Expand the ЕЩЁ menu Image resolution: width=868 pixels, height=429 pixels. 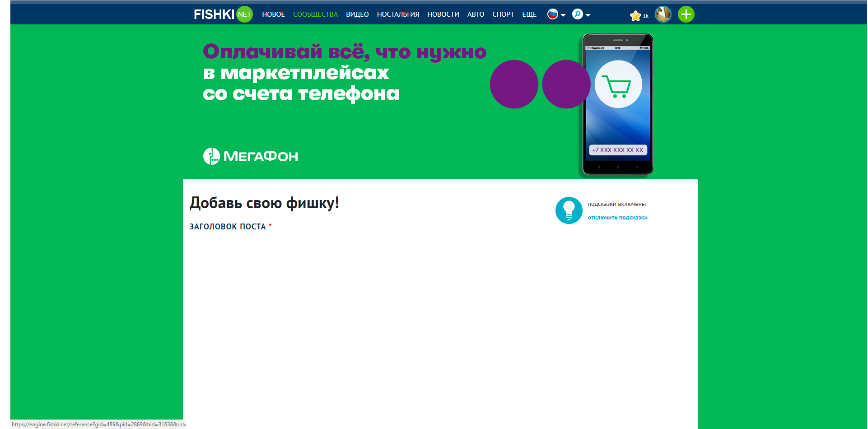[x=529, y=14]
